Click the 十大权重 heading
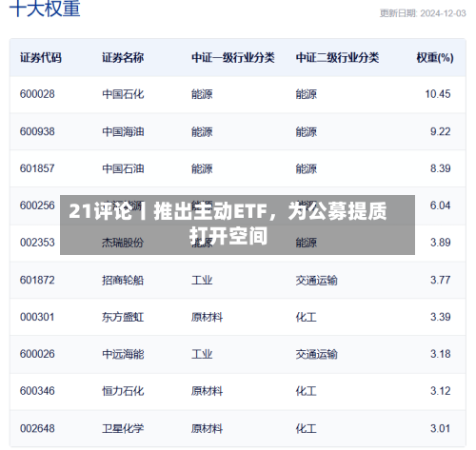 (x=45, y=9)
